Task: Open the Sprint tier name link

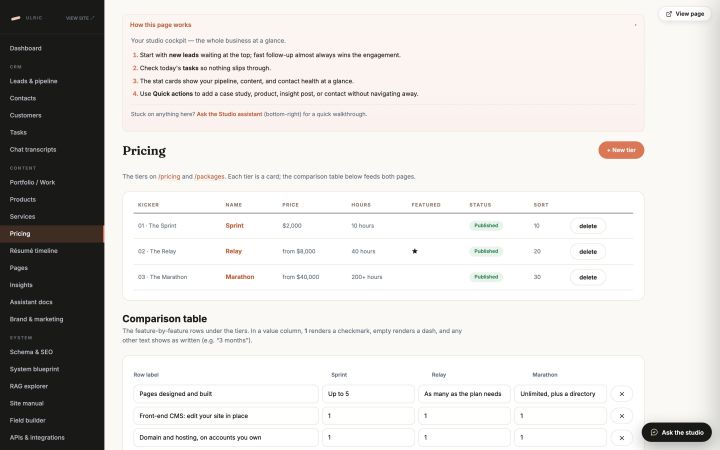Action: coord(235,226)
